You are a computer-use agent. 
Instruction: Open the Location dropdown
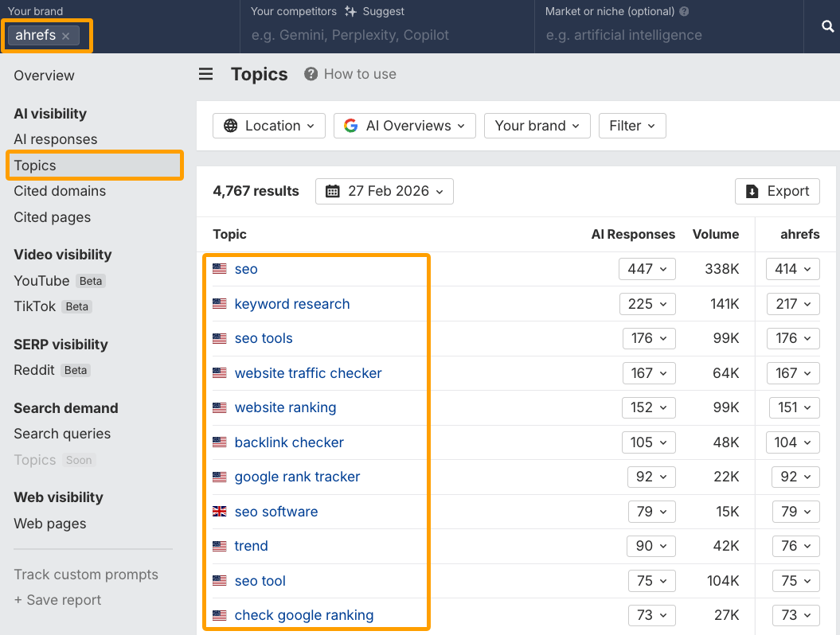click(268, 125)
